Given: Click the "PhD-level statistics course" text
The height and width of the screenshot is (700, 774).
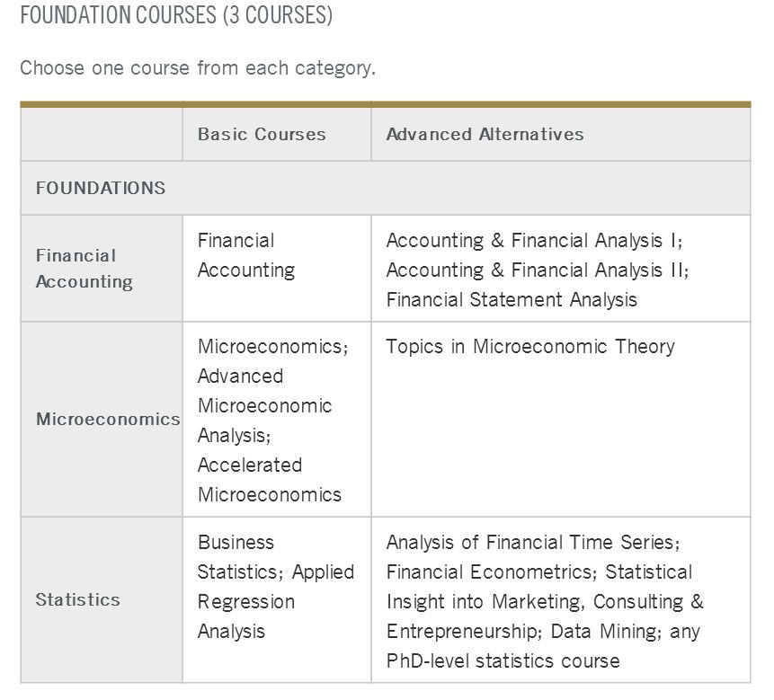Looking at the screenshot, I should [503, 661].
